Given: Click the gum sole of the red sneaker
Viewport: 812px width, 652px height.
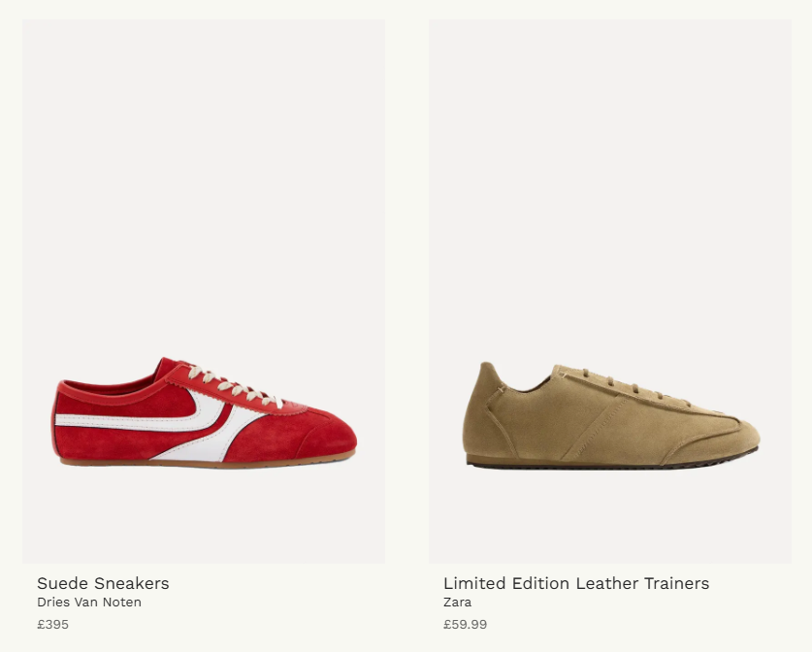Looking at the screenshot, I should click(x=208, y=462).
